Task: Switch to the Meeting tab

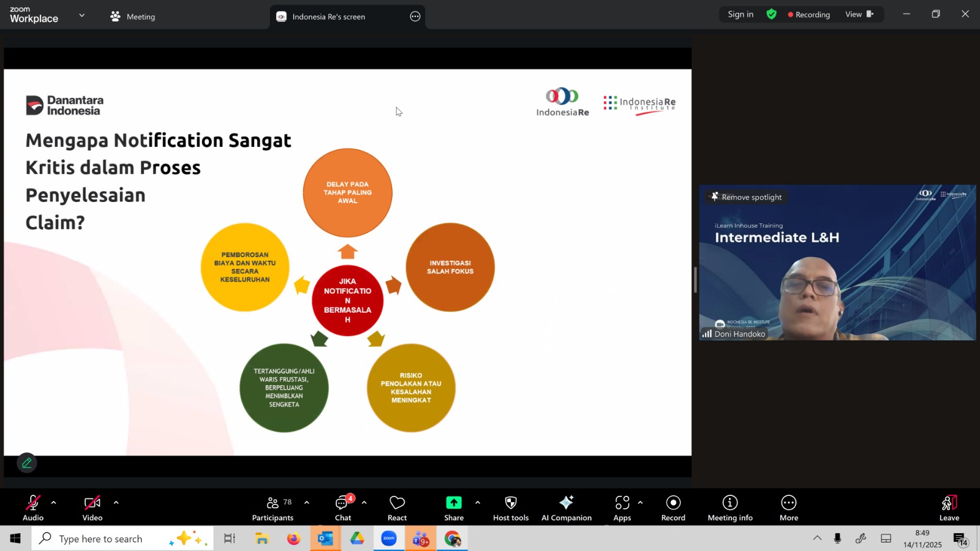Action: tap(133, 17)
